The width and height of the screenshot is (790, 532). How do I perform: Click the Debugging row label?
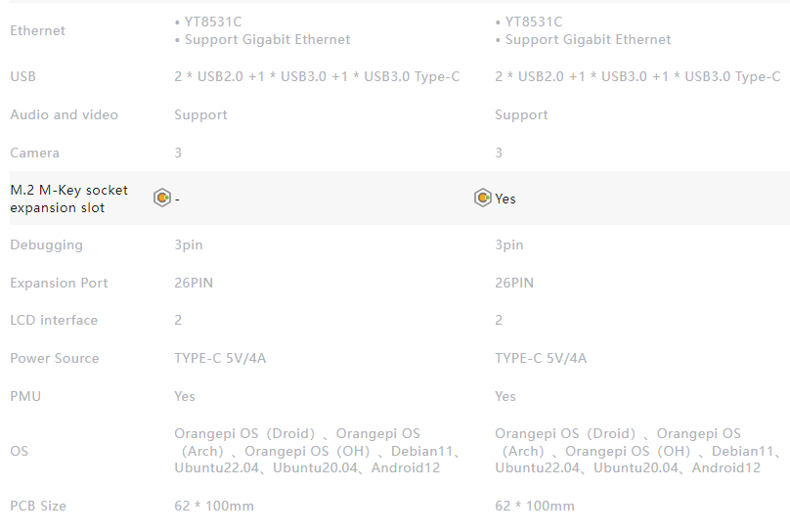46,244
